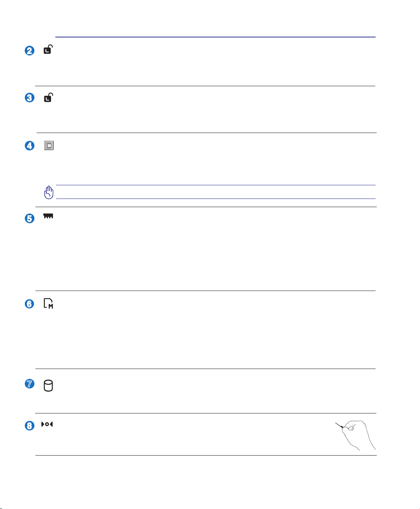This screenshot has width=420, height=509.
Task: Select the hard disk cylinder icon
Action: 48,386
